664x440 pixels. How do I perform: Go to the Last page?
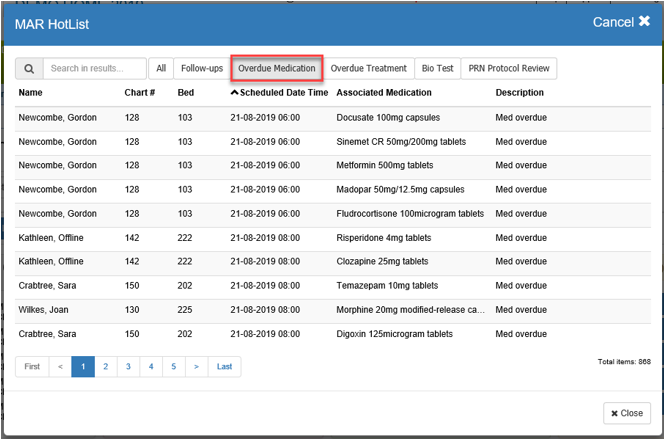coord(224,367)
